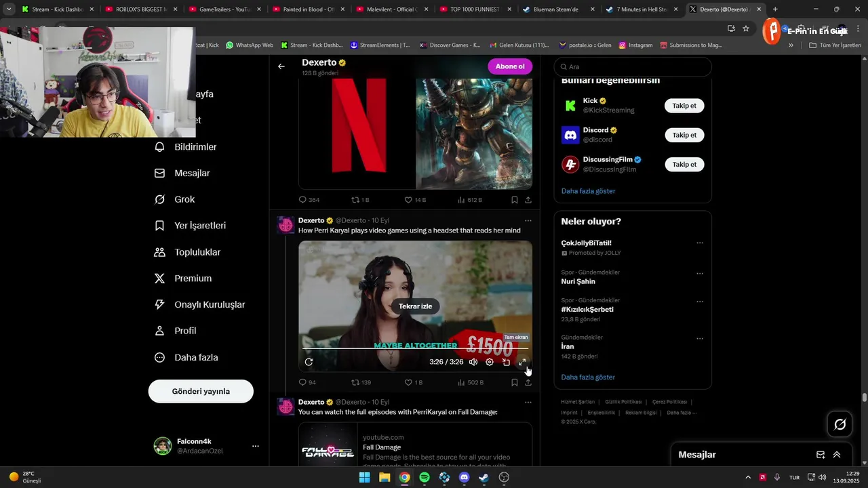Open new browser tab plus button
This screenshot has width=868, height=488.
pos(775,9)
